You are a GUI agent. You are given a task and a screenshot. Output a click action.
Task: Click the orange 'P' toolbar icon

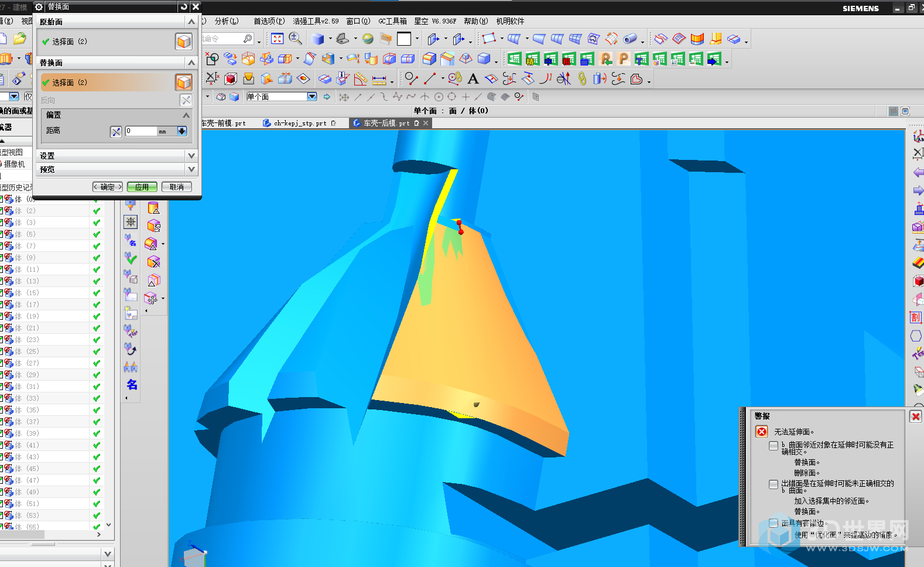[624, 59]
